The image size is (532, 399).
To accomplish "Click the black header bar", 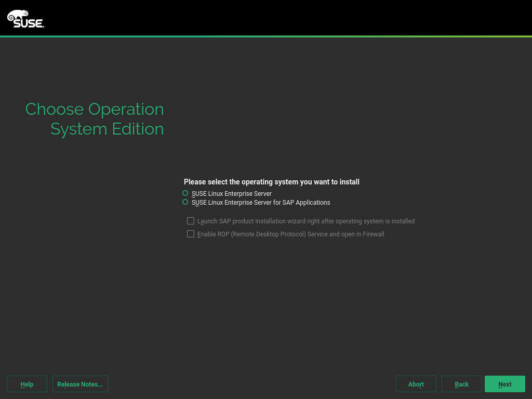I will [266, 18].
